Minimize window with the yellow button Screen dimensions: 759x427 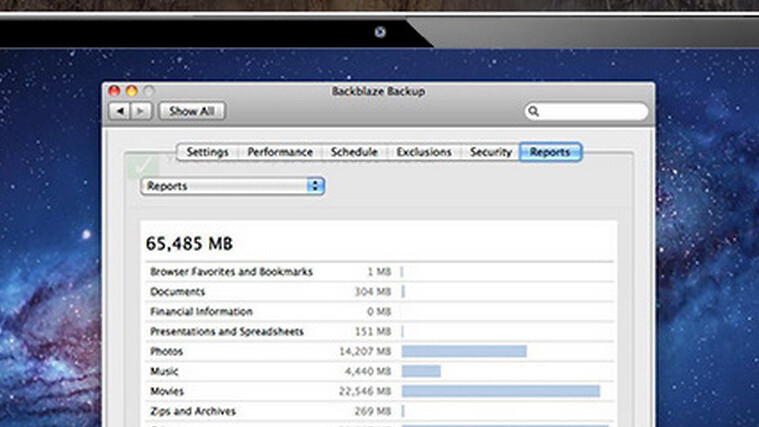[x=132, y=91]
